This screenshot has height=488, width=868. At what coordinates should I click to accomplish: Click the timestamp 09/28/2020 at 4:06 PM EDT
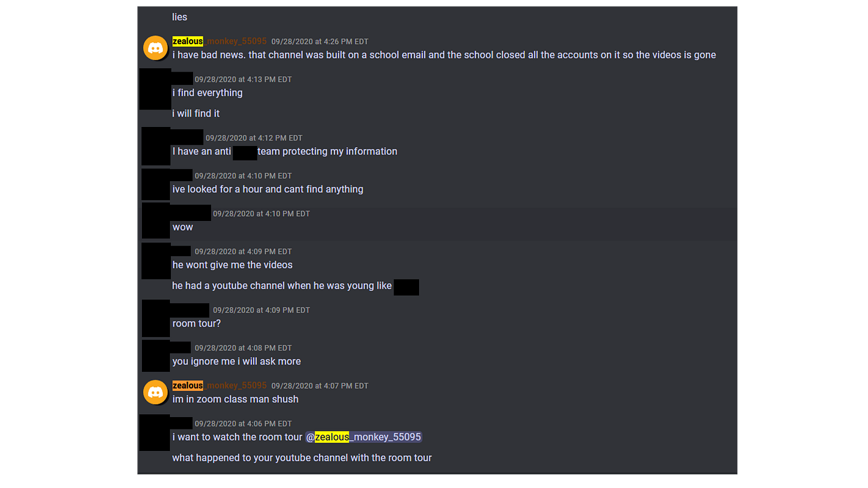pyautogui.click(x=243, y=424)
